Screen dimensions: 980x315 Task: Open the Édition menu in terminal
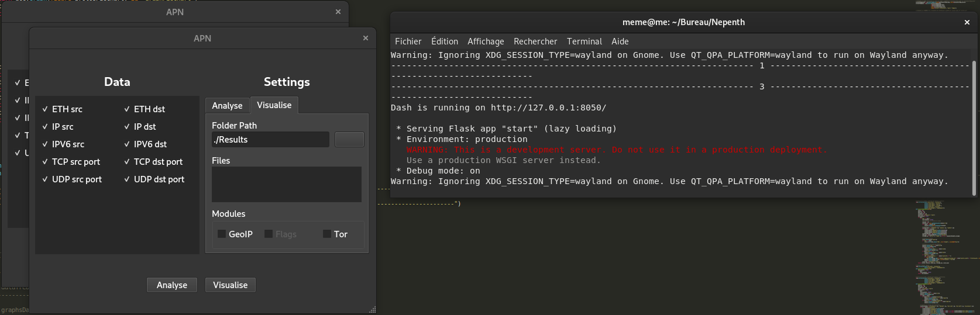click(445, 41)
